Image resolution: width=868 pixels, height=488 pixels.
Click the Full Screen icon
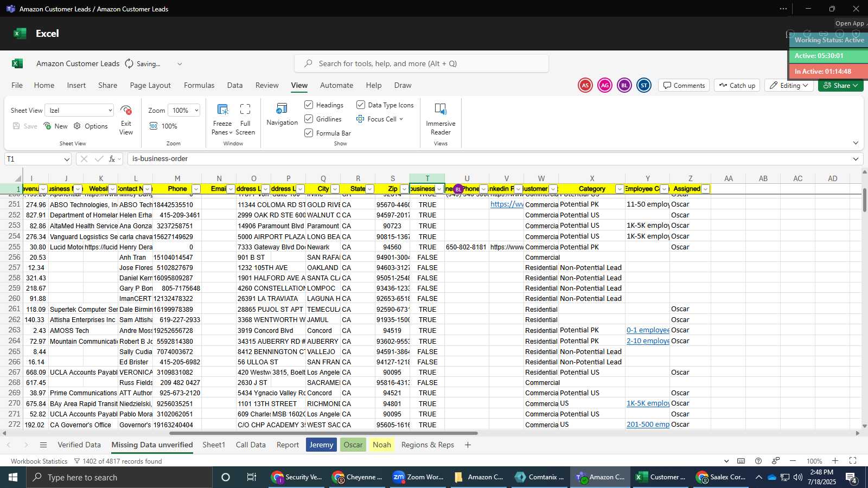[245, 110]
